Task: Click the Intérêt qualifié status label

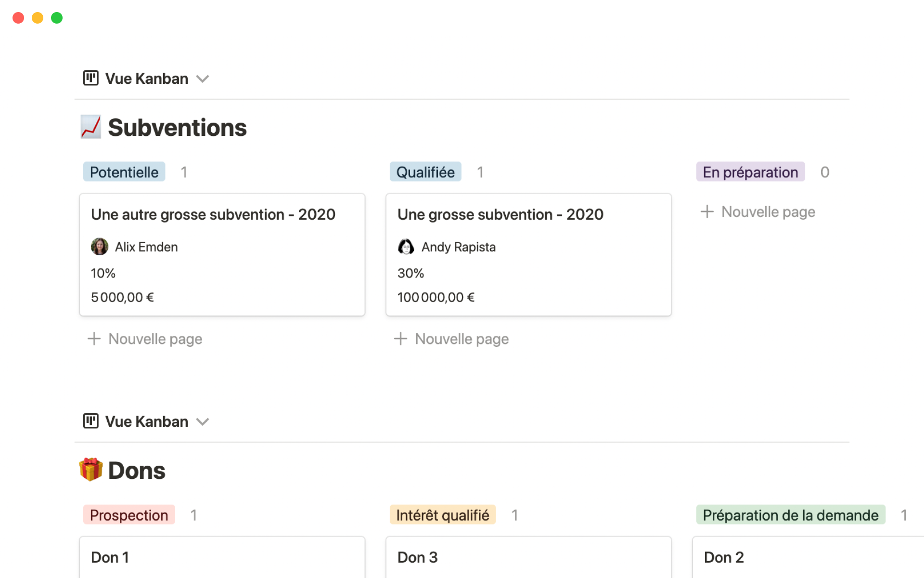Action: click(442, 515)
